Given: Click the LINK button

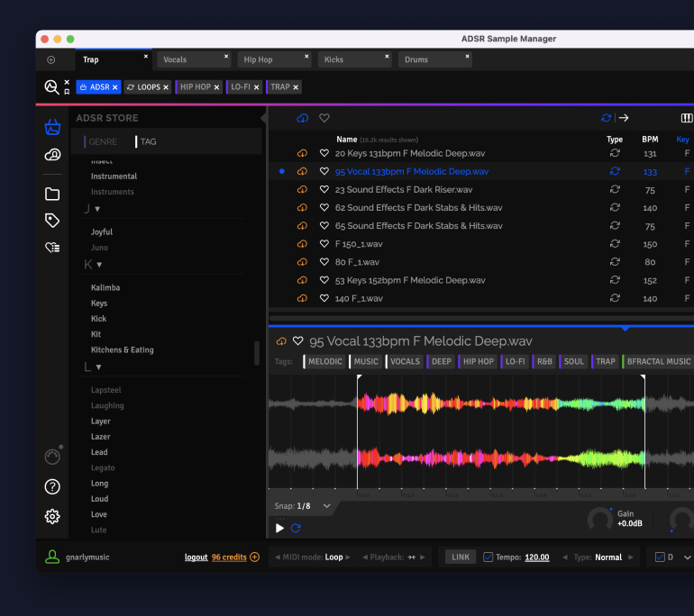Looking at the screenshot, I should tap(461, 557).
